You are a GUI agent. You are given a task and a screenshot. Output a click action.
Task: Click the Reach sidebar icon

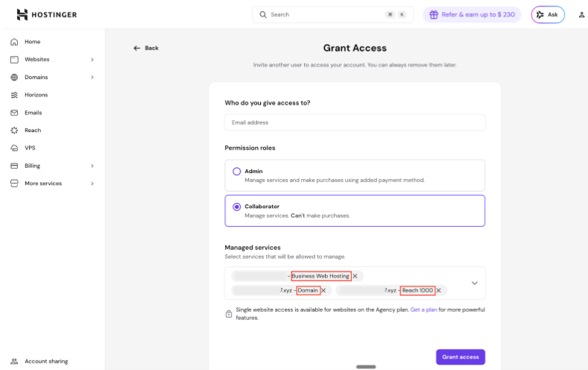point(14,131)
